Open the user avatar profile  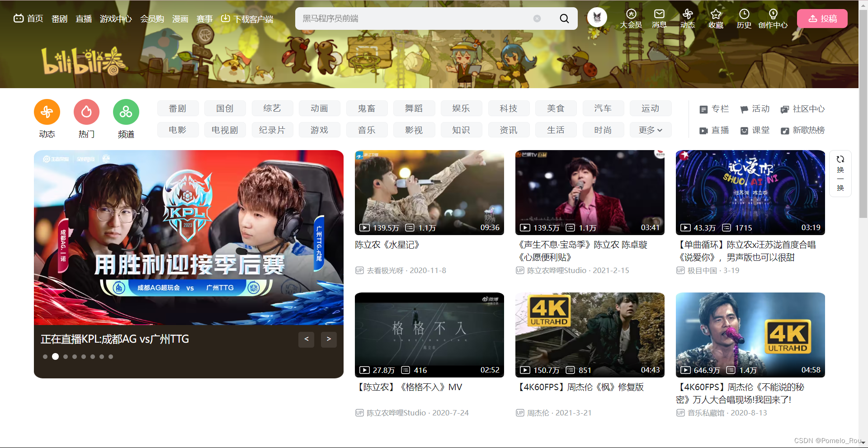[597, 18]
